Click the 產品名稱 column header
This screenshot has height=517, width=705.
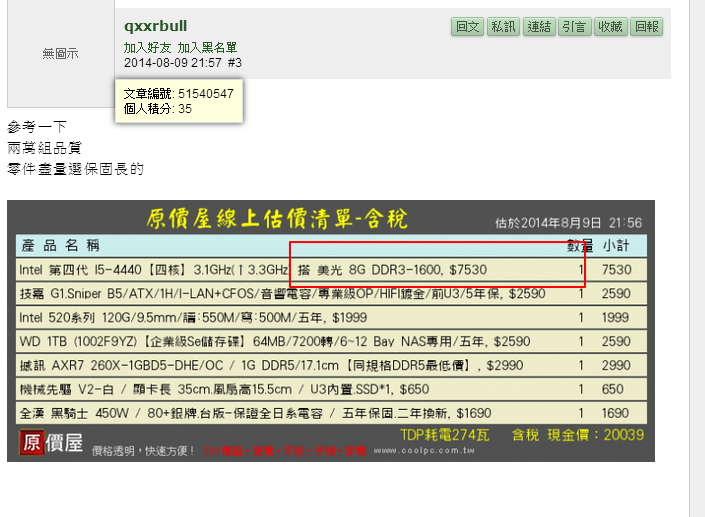click(60, 245)
